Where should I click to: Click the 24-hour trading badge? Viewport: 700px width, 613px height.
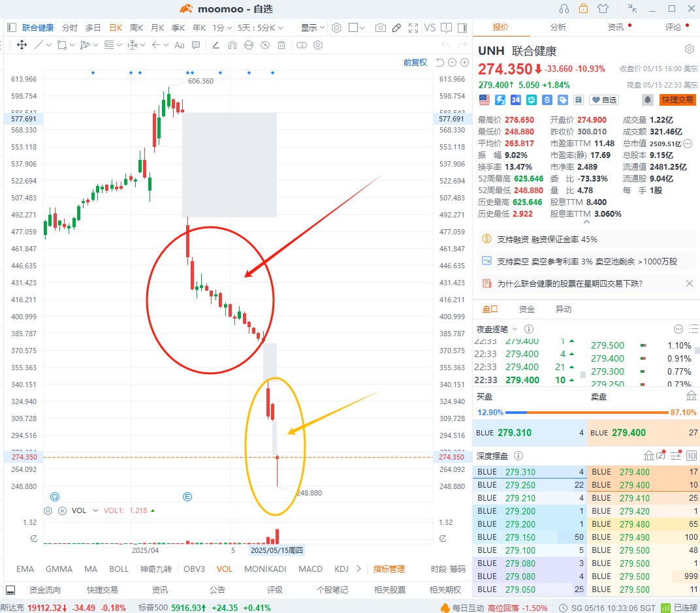point(516,100)
